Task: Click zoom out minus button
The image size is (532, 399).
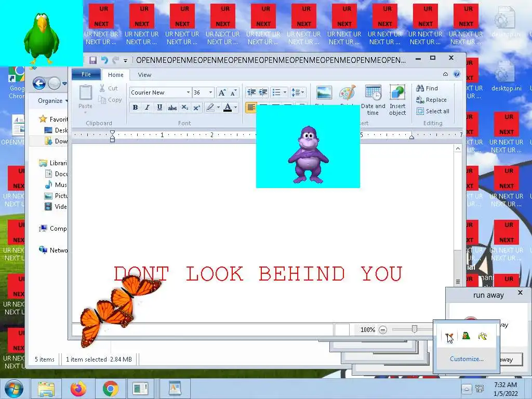Action: pyautogui.click(x=383, y=329)
